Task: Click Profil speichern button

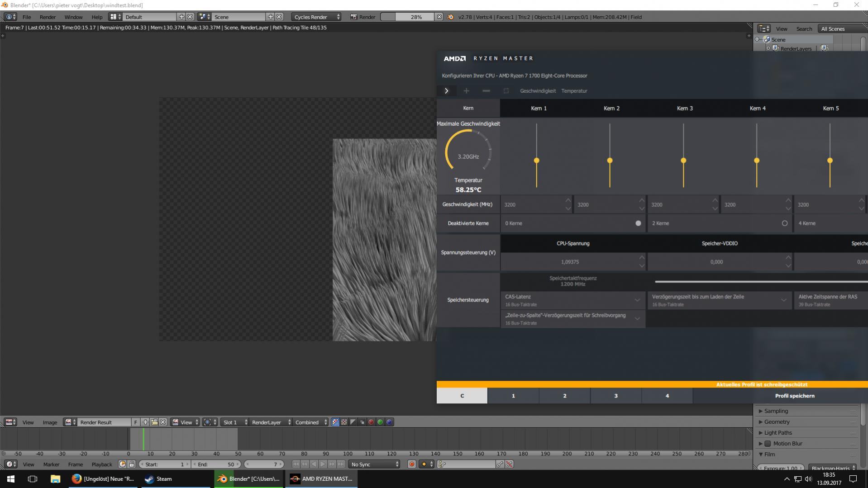Action: 795,396
